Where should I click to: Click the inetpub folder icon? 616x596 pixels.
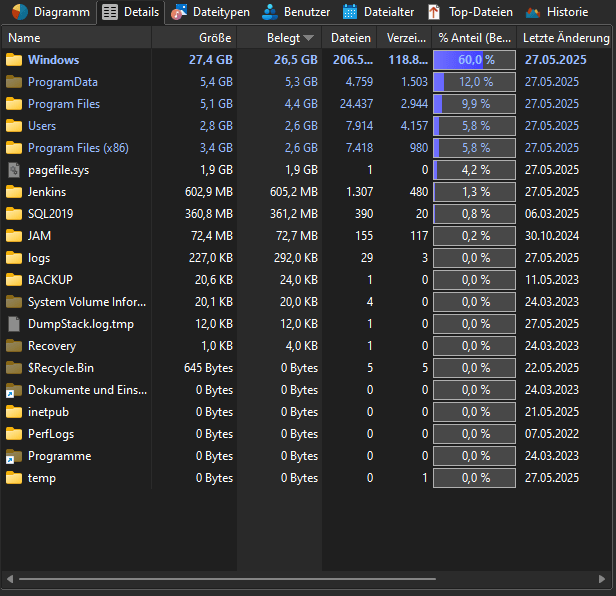pyautogui.click(x=14, y=412)
